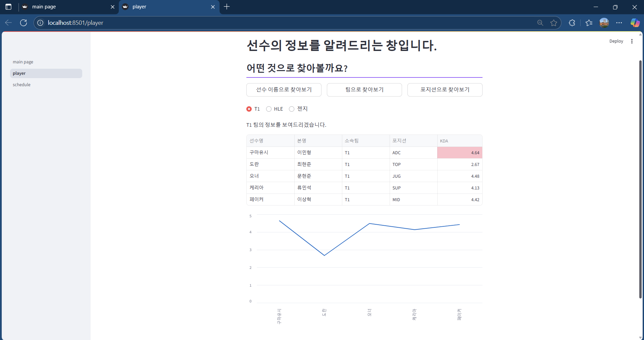The image size is (644, 340).
Task: Click the 도란 player cell
Action: 270,164
